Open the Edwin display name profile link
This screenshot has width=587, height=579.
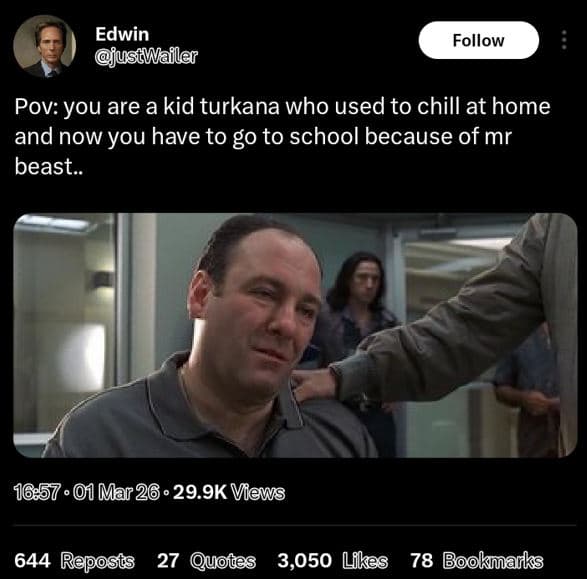(x=122, y=34)
